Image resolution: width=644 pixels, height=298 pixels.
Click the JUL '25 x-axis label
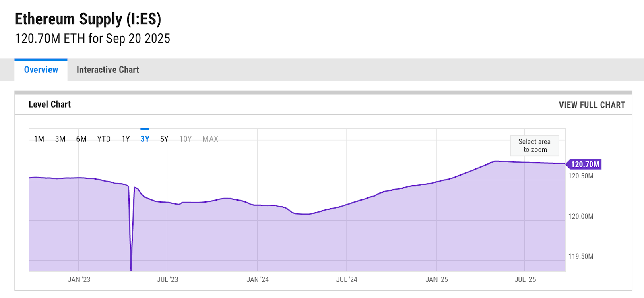(525, 279)
